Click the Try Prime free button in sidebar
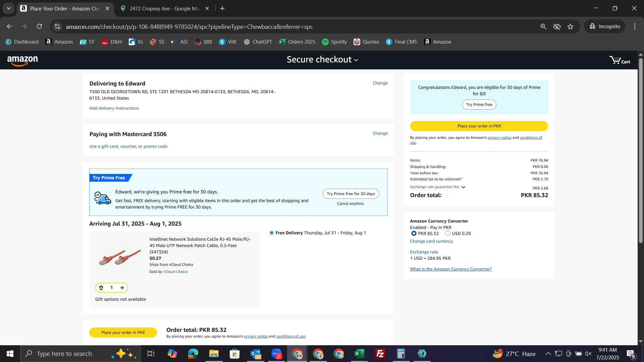The height and width of the screenshot is (362, 644). tap(479, 105)
